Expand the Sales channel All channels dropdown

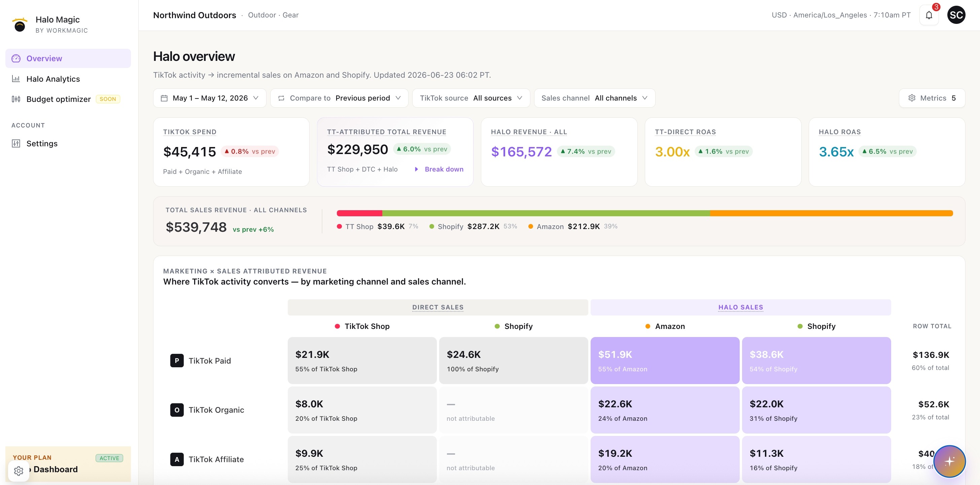pos(594,98)
